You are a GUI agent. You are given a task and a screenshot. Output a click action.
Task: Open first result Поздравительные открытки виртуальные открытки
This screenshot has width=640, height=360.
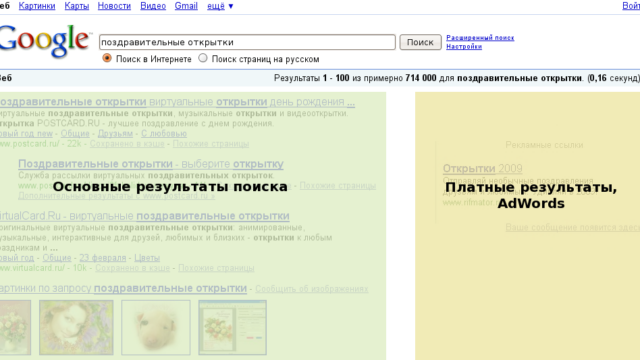click(177, 102)
